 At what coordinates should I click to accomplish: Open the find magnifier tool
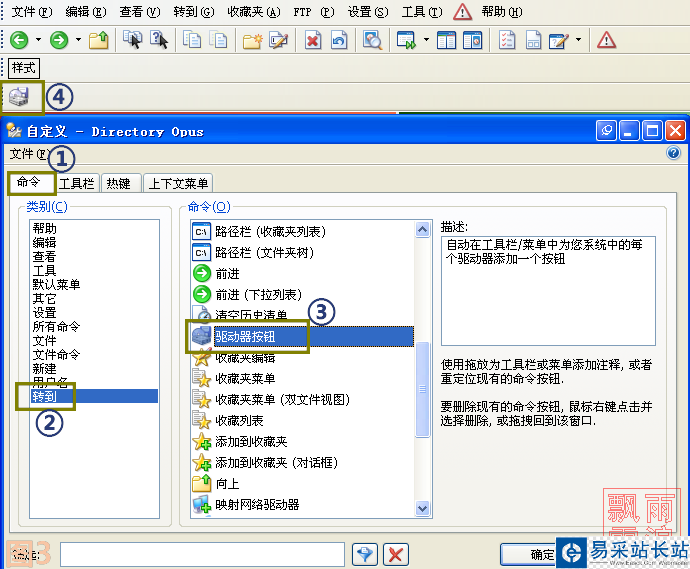pos(372,40)
